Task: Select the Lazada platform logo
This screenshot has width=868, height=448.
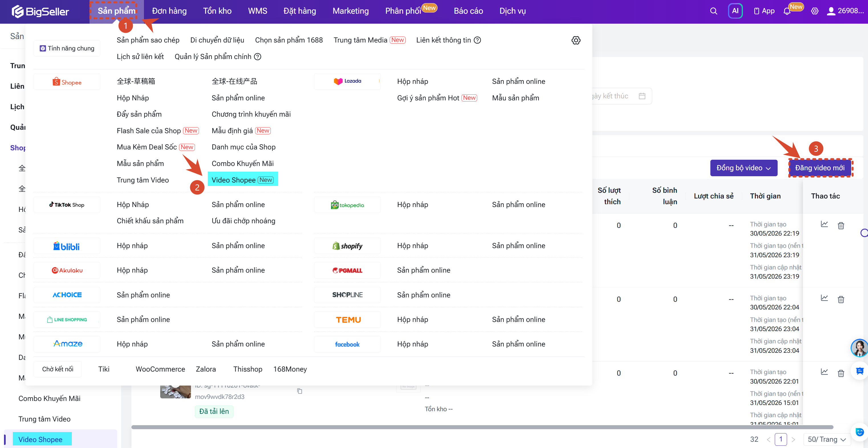Action: point(347,81)
